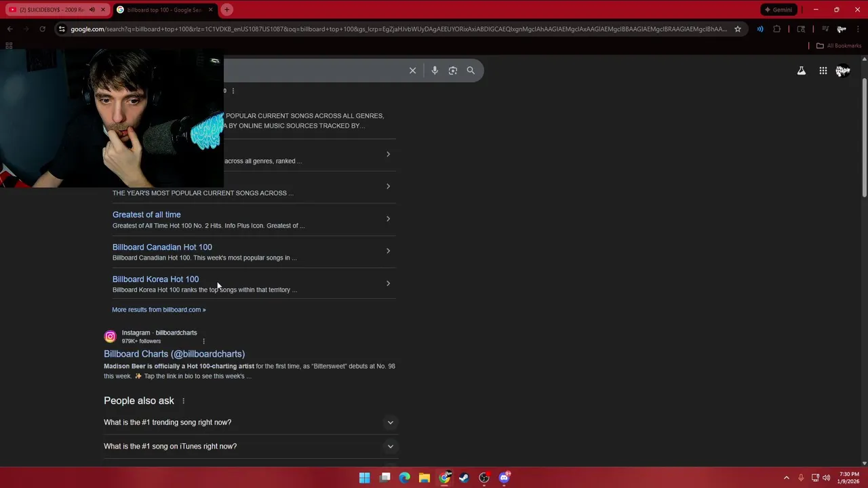
Task: Mute the $UICIDEBOY$ YouTube tab audio
Action: pyautogui.click(x=92, y=9)
